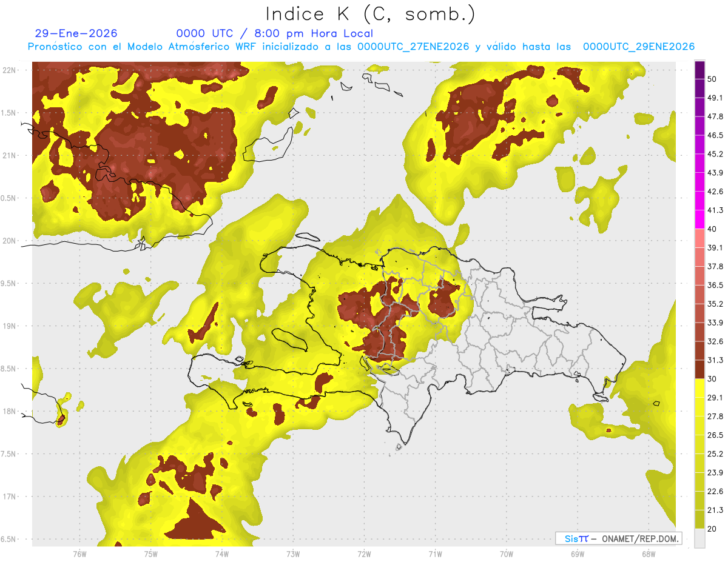This screenshot has height=562, width=728.
Task: Click the '1.5N' latitude label
Action: [9, 113]
